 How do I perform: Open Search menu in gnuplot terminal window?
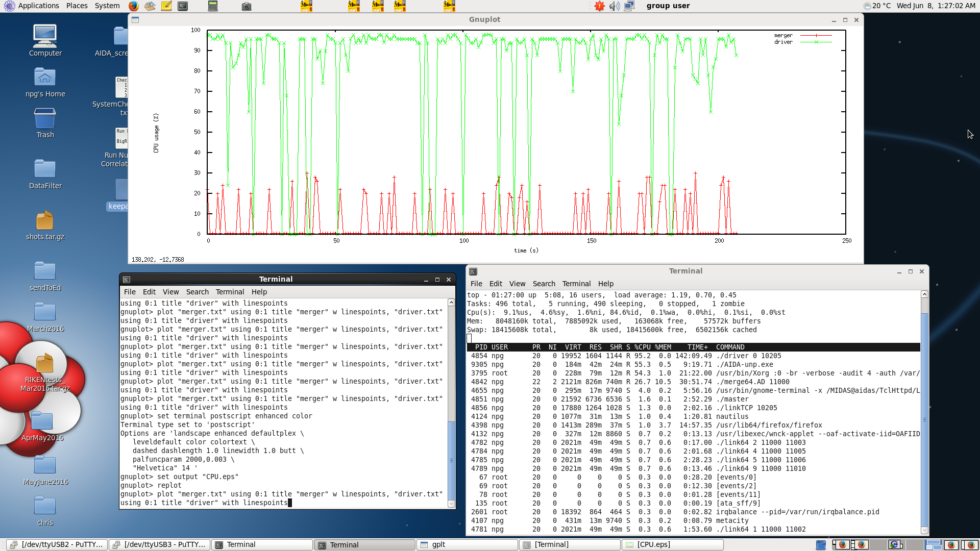point(197,292)
